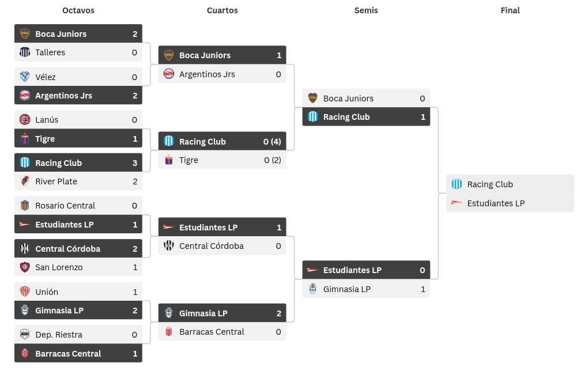Open Central Córdoba team in Octavos
The height and width of the screenshot is (371, 588).
[x=67, y=249]
